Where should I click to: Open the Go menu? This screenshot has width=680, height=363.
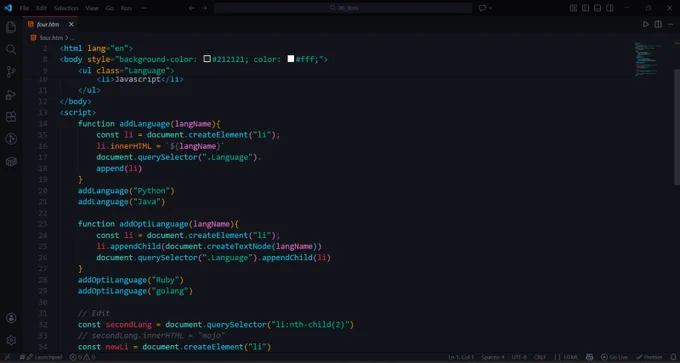click(x=110, y=8)
